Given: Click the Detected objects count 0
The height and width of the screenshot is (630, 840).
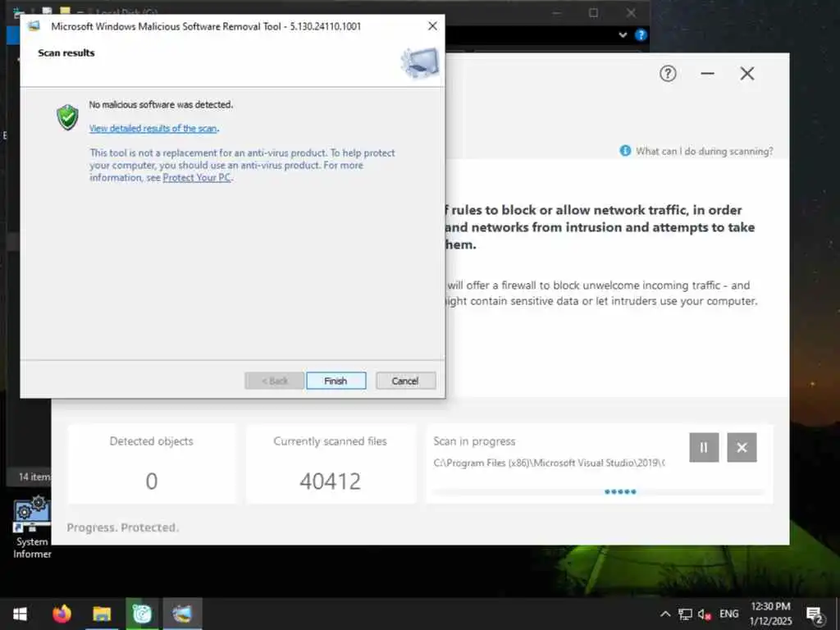Looking at the screenshot, I should point(152,481).
